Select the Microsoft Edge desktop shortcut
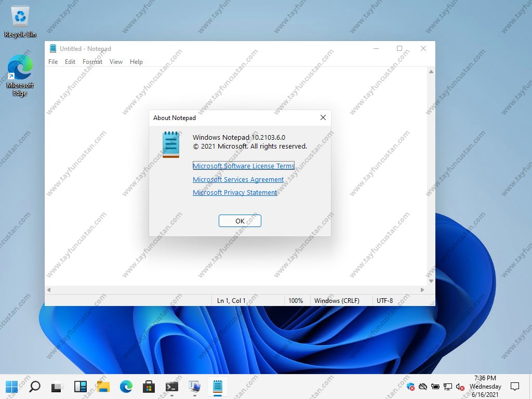532x399 pixels. pos(20,76)
